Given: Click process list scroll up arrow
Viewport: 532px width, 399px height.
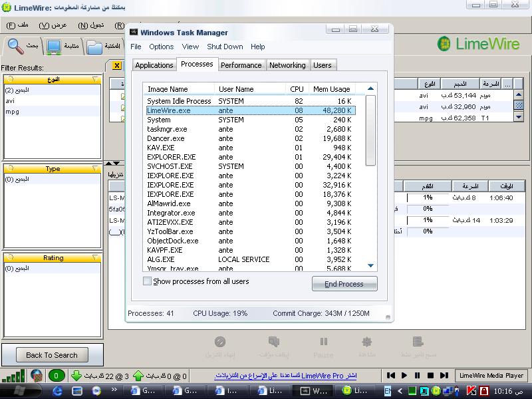Looking at the screenshot, I should (x=371, y=88).
